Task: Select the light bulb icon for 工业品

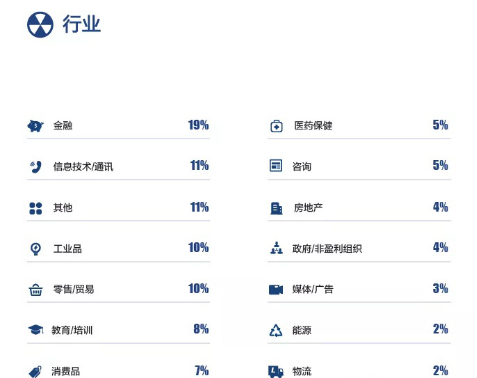Action: pos(36,249)
